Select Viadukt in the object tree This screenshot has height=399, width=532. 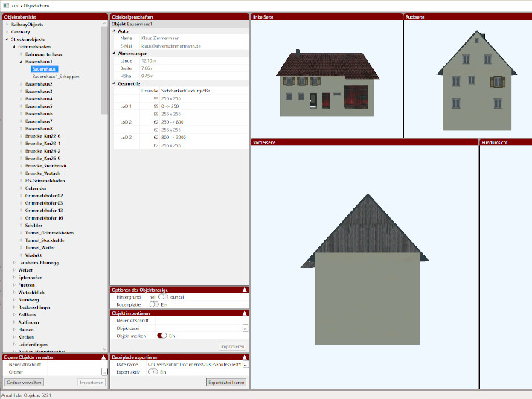pyautogui.click(x=33, y=255)
